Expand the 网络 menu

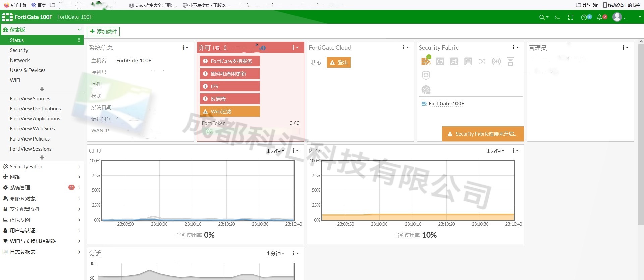(x=42, y=177)
